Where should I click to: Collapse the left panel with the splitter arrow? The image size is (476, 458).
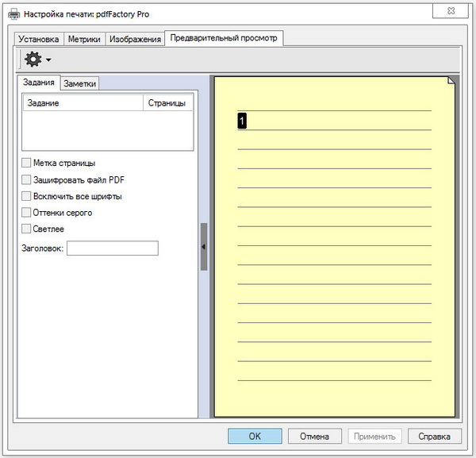204,247
